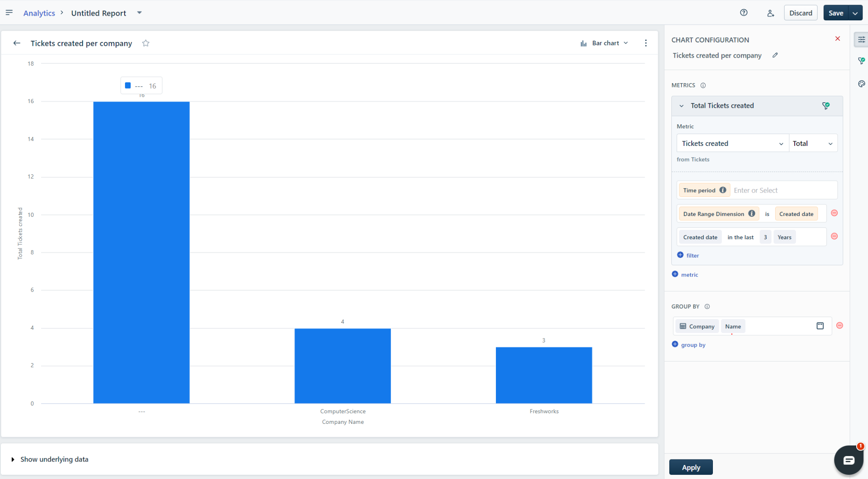868x479 pixels.
Task: Remove the Company Name group by
Action: [839, 326]
